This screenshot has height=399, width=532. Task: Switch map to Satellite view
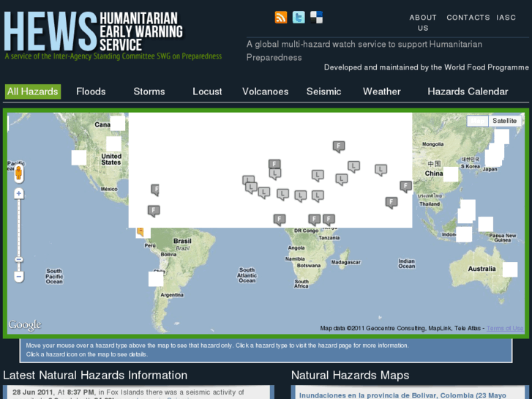504,121
